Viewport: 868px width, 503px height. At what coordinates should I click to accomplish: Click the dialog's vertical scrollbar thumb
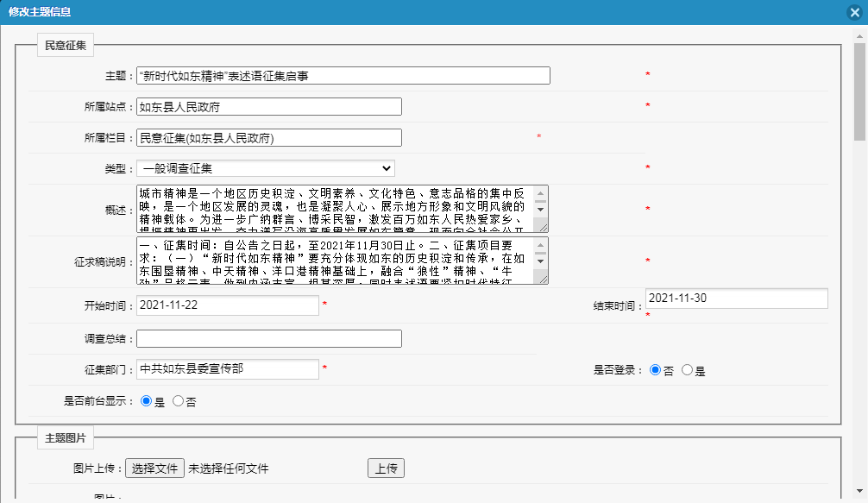coord(859,91)
